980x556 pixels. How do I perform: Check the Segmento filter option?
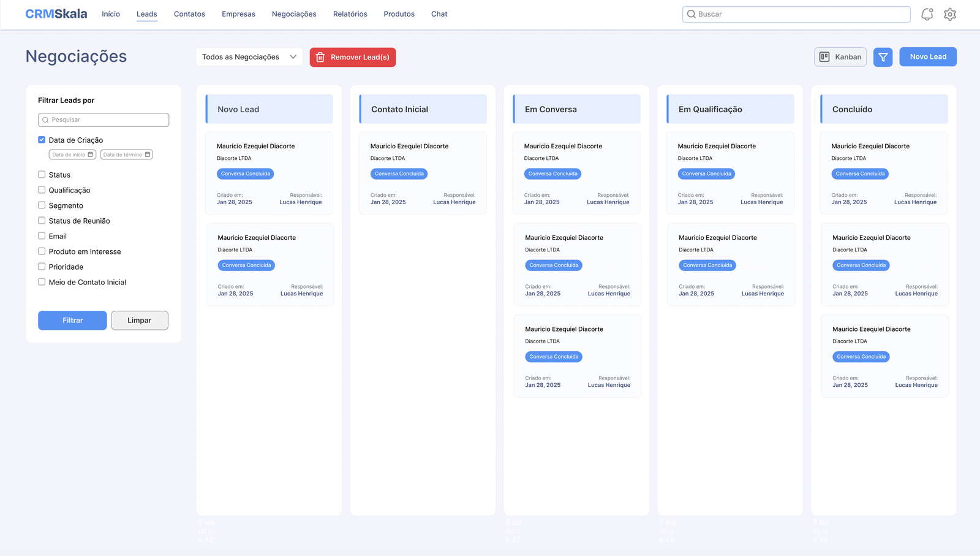tap(42, 205)
